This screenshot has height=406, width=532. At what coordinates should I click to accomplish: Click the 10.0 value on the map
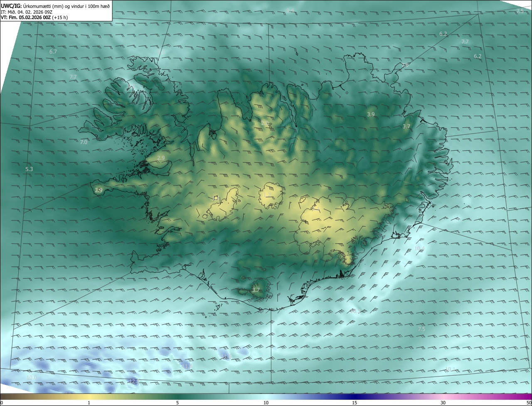coord(32,377)
